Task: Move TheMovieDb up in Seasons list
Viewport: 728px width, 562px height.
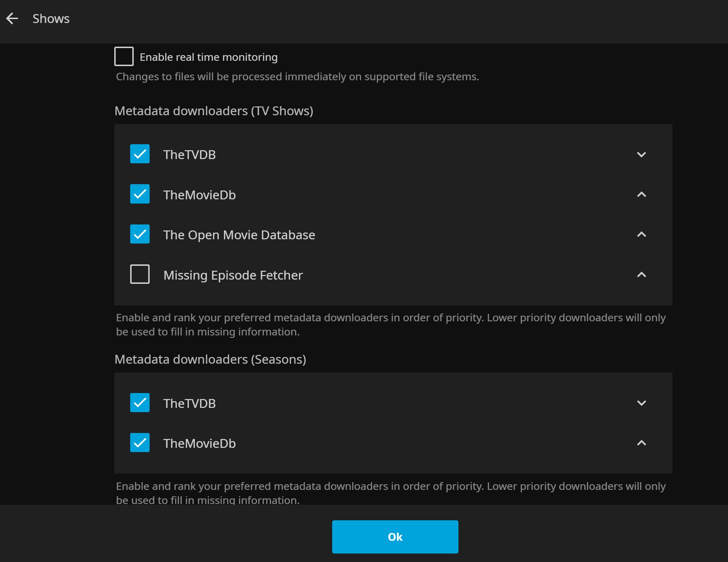Action: 641,443
